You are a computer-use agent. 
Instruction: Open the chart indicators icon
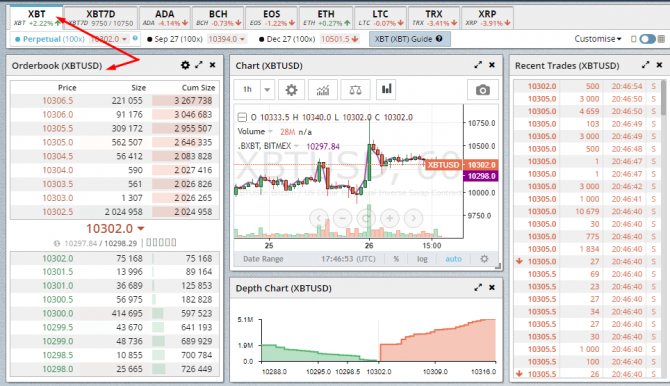pos(323,89)
